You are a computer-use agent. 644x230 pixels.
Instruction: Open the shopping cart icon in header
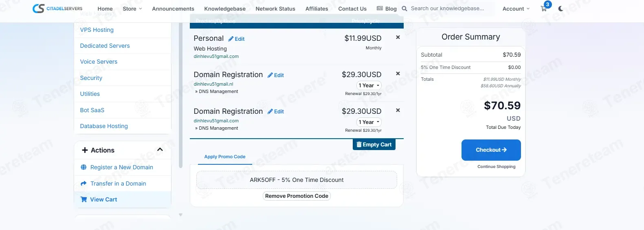(x=544, y=9)
